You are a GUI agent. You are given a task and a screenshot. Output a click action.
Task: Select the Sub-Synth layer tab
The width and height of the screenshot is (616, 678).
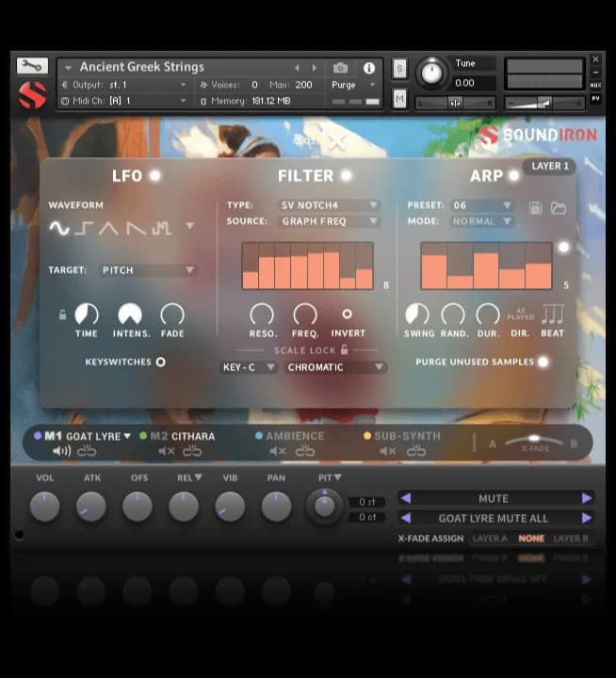(x=406, y=436)
